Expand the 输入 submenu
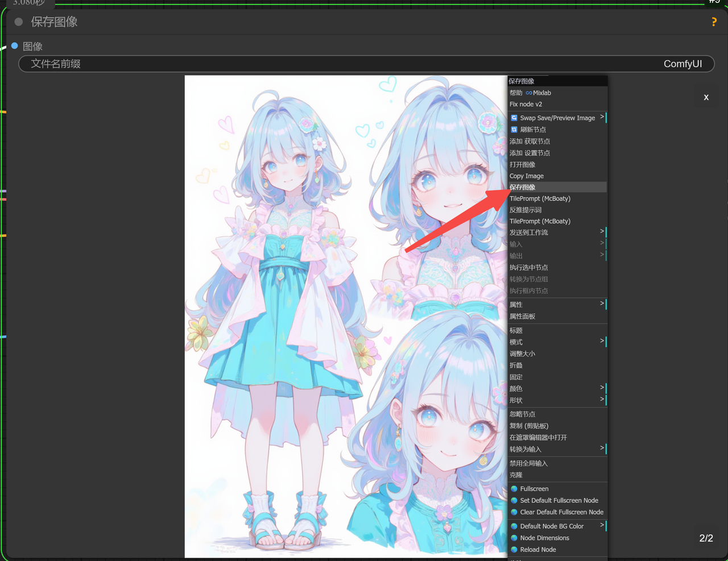 coord(557,244)
